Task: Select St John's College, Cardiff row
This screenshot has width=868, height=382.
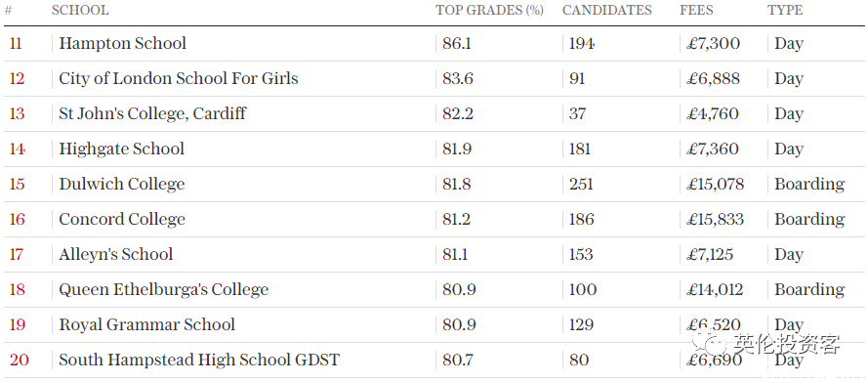Action: click(434, 114)
